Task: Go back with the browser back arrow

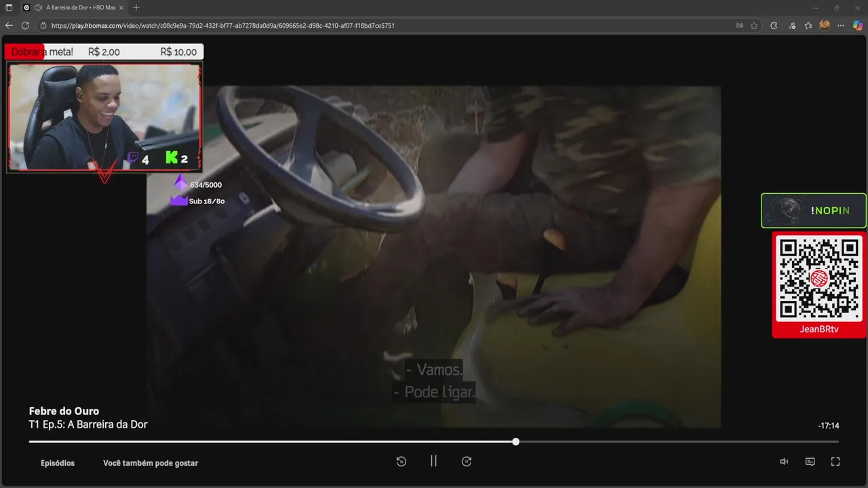Action: [9, 25]
